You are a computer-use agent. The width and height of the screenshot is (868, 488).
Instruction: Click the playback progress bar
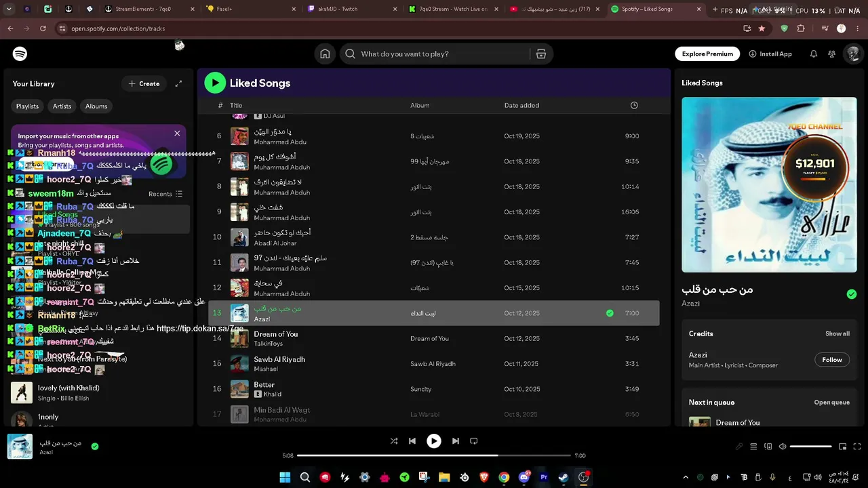click(434, 455)
